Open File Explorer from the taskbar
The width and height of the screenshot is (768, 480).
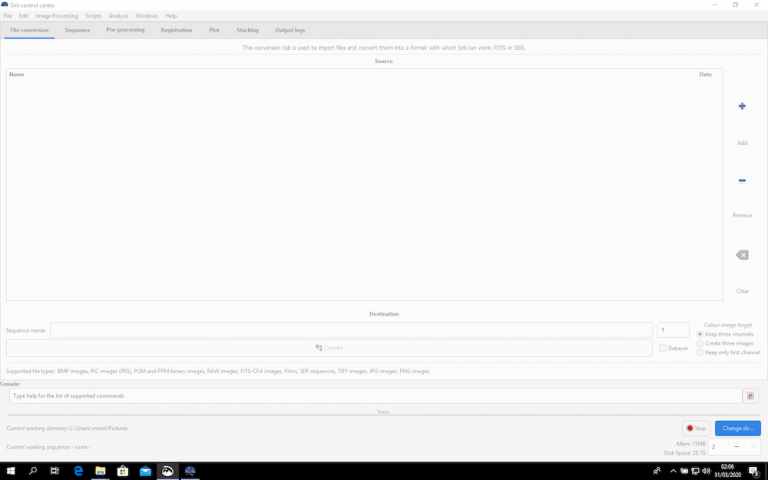pyautogui.click(x=101, y=471)
